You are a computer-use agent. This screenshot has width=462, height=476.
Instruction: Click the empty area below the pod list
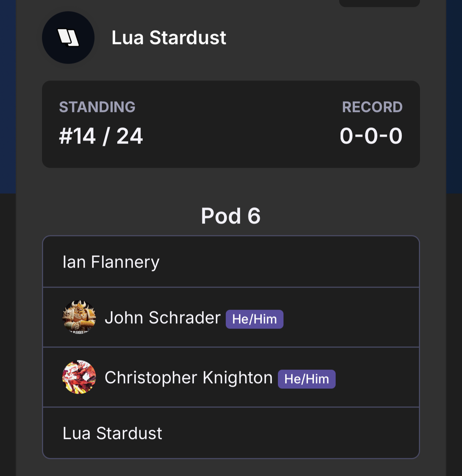pyautogui.click(x=231, y=468)
